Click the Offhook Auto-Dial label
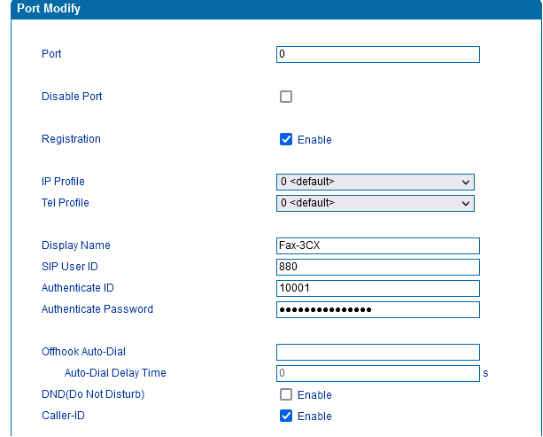 pos(83,351)
